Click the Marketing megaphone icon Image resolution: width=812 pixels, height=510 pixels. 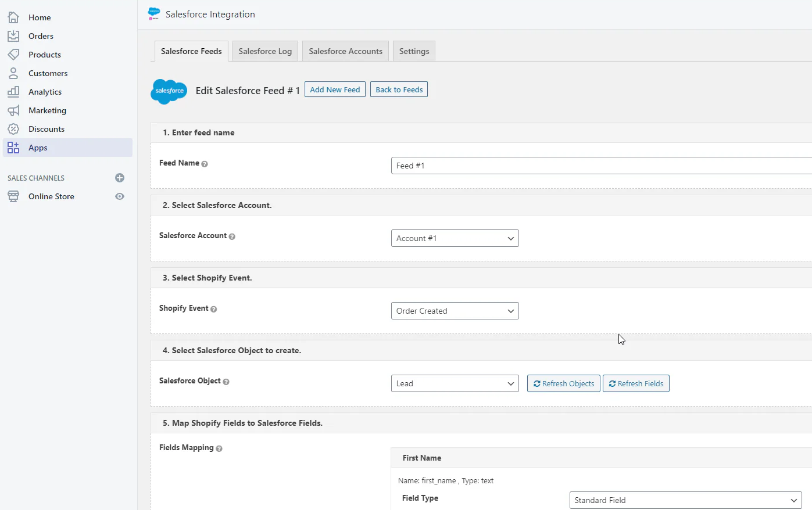13,110
